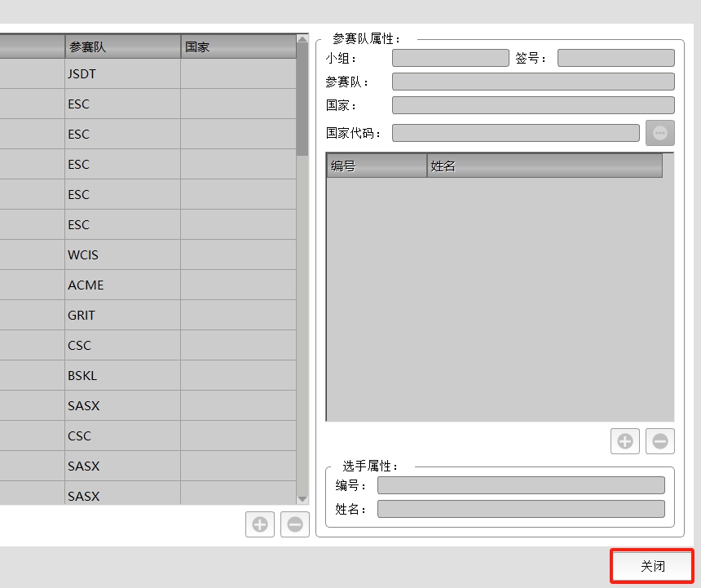This screenshot has height=588, width=701.
Task: Click the 国家 column header in team list
Action: pos(238,47)
